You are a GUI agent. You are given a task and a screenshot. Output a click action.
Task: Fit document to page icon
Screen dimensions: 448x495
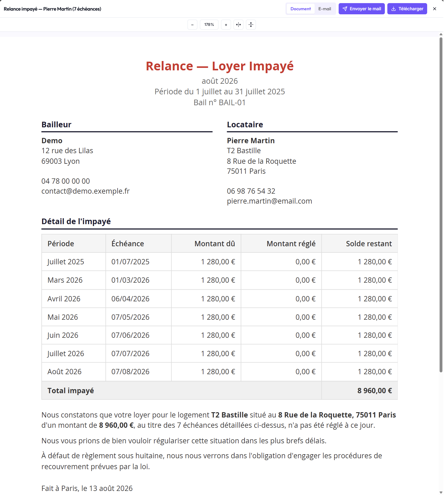[251, 25]
